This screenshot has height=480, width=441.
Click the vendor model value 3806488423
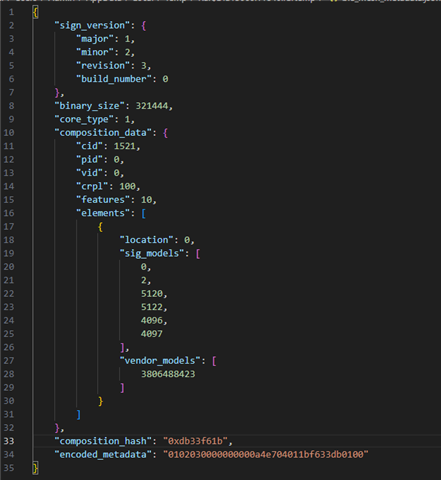click(168, 374)
